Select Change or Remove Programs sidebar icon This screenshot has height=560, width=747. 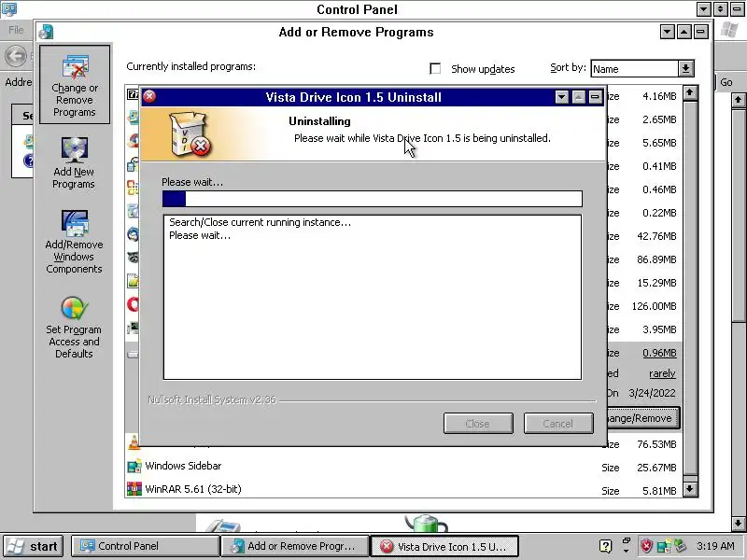75,85
